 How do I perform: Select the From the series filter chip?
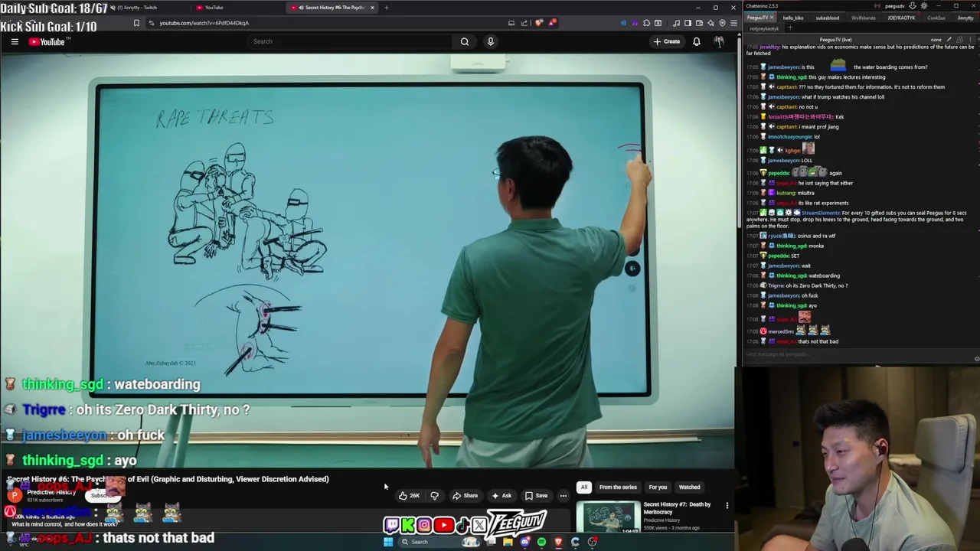click(618, 487)
